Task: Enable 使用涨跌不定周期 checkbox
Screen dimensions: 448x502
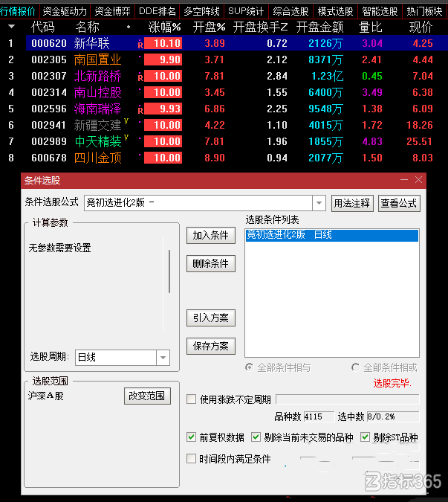Action: [191, 399]
